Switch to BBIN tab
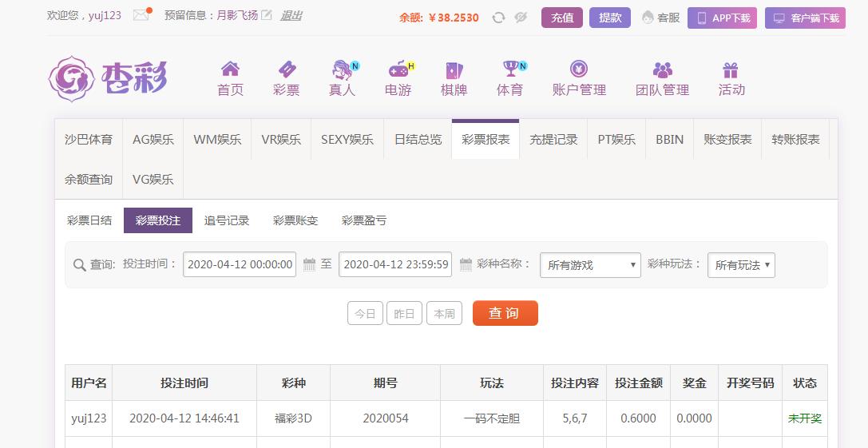Screen dimensions: 868x448 click(x=670, y=140)
